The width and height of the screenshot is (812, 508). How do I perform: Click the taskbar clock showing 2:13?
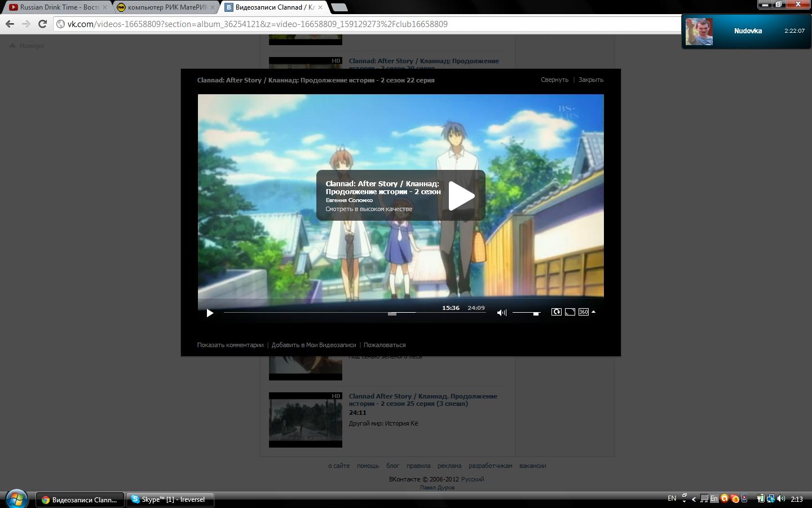(797, 499)
